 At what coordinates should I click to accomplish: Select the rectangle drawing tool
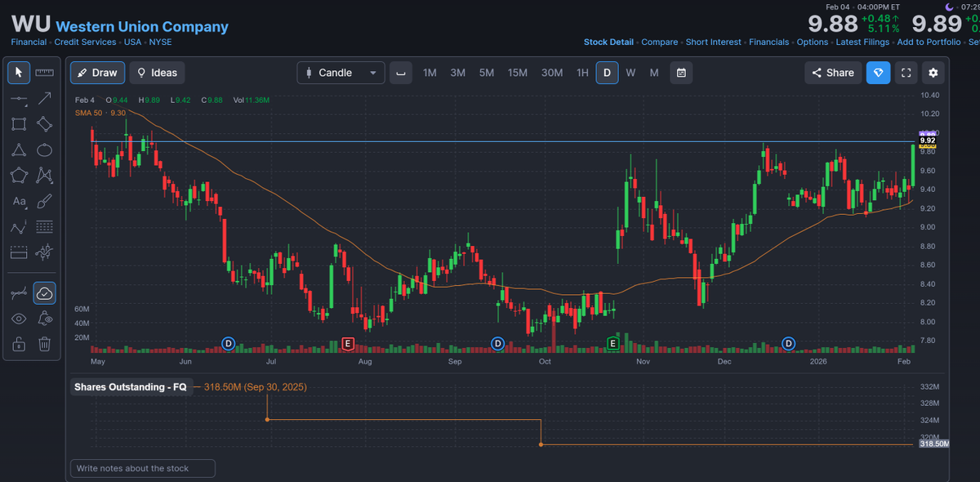(x=20, y=124)
